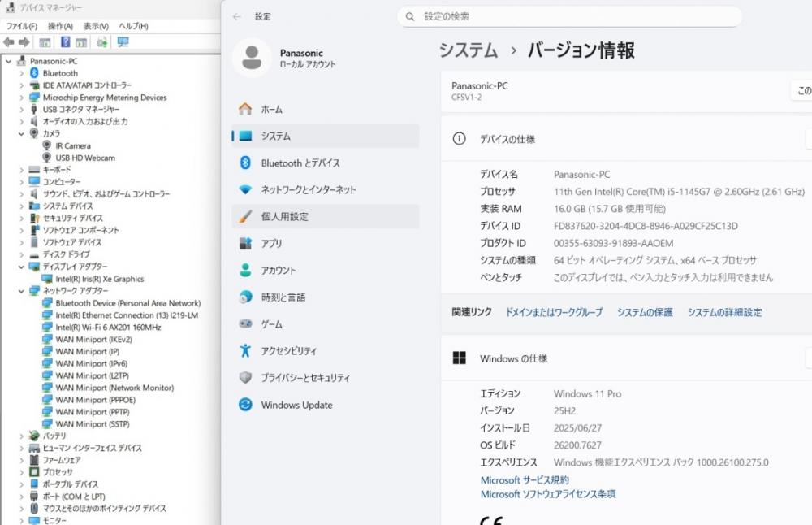Select the ファームウェア category
The width and height of the screenshot is (812, 525).
[62, 460]
